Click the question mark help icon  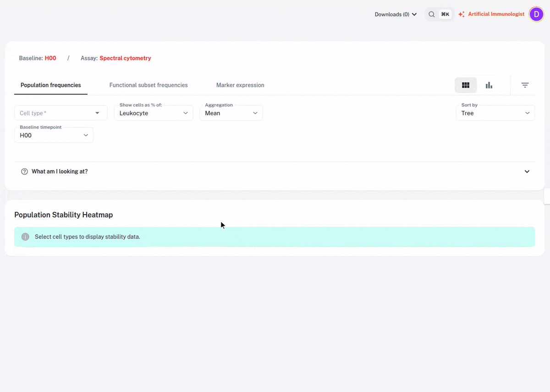point(25,171)
